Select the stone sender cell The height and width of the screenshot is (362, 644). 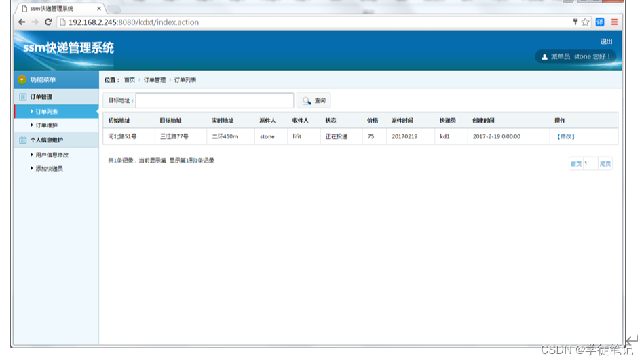271,136
